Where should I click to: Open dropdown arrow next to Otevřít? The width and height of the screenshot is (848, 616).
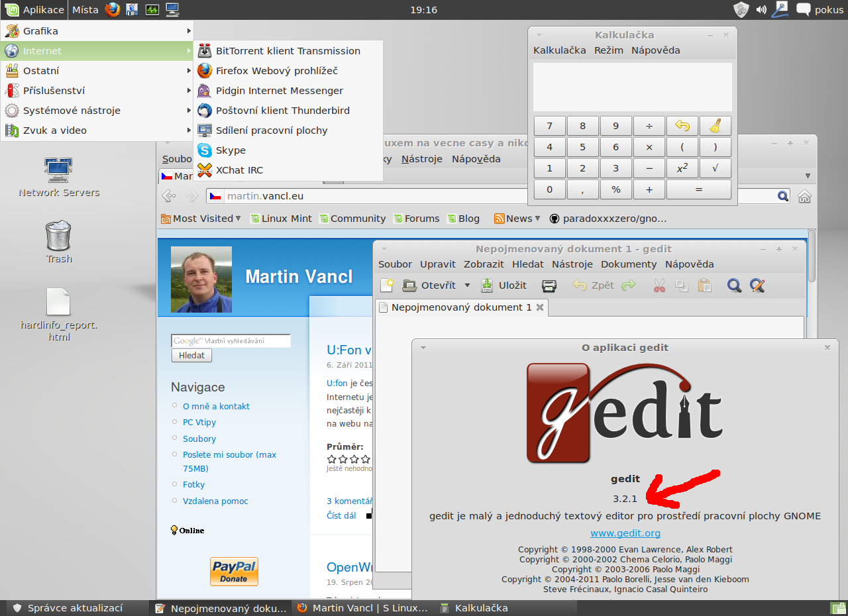tap(467, 285)
